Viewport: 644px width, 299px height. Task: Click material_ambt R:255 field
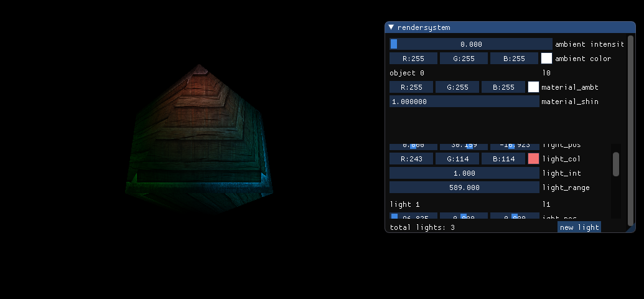pos(411,87)
